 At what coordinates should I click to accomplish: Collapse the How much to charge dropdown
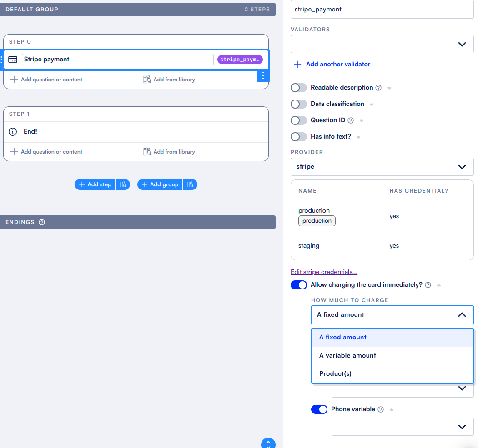[x=392, y=314]
